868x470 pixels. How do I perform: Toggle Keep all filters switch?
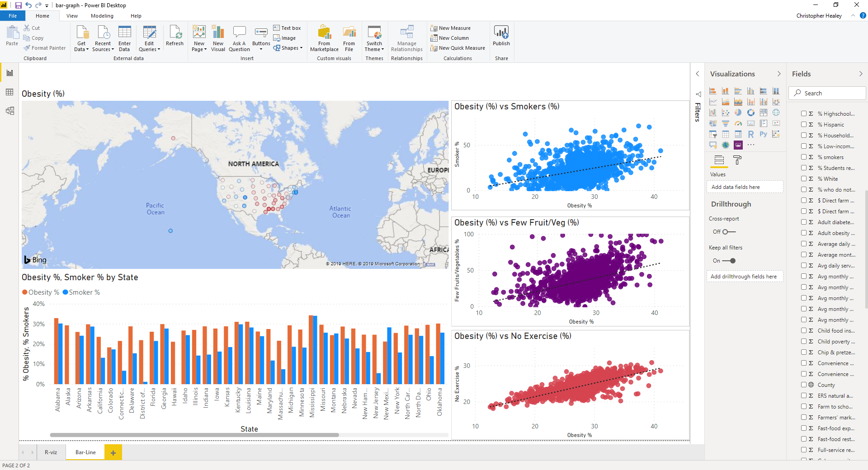[729, 261]
